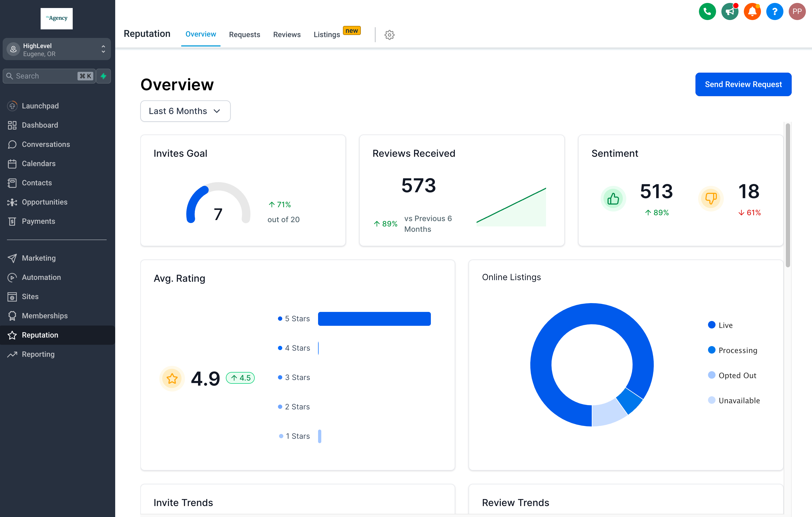Click the Conversations chat bubble icon
Viewport: 812px width, 517px height.
coord(12,144)
